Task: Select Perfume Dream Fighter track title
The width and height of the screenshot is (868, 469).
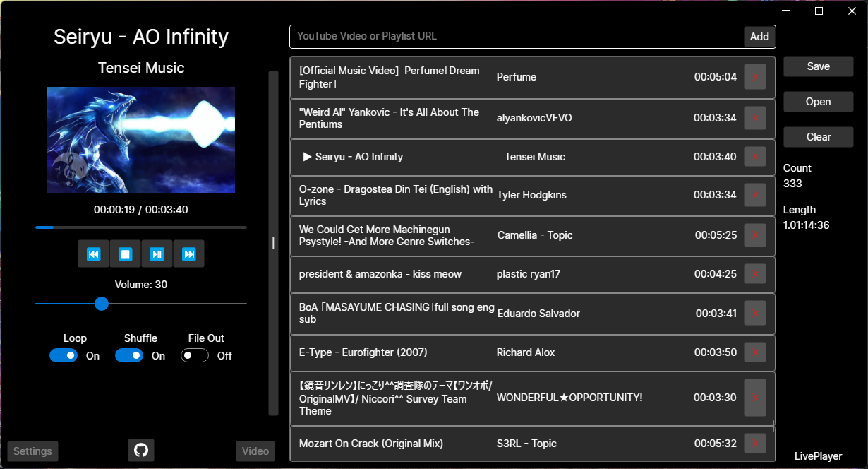Action: [389, 77]
